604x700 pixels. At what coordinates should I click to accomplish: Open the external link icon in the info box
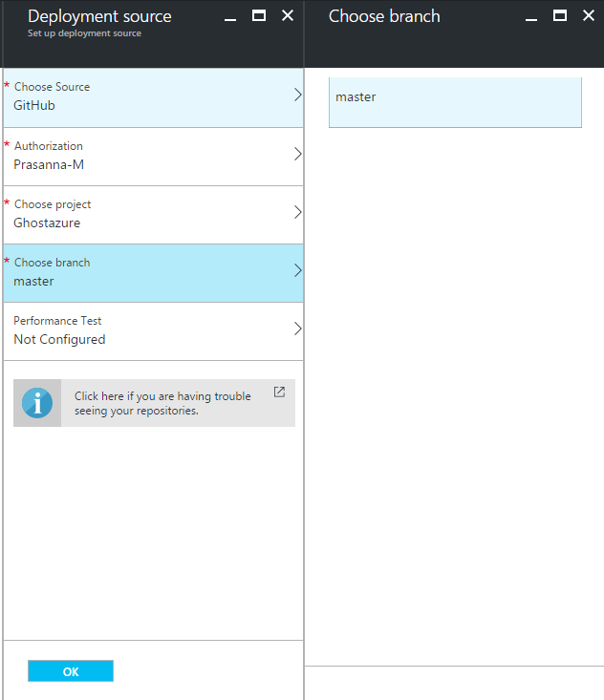tap(279, 392)
